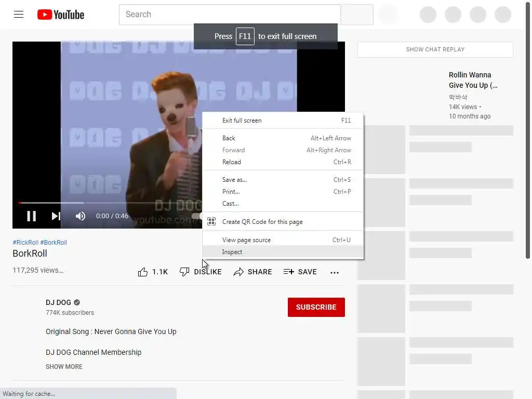Click the 0:00 / 0:46 time display
Viewport: 532px width, 399px height.
tap(112, 216)
